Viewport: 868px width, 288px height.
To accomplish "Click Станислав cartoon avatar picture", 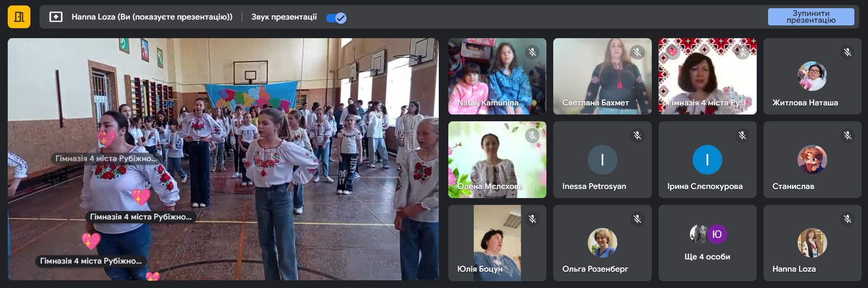I will pos(812,160).
